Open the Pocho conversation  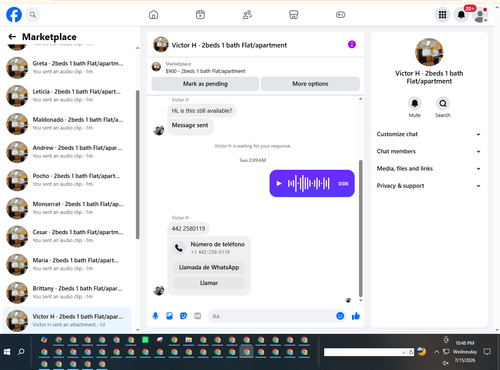pyautogui.click(x=67, y=180)
